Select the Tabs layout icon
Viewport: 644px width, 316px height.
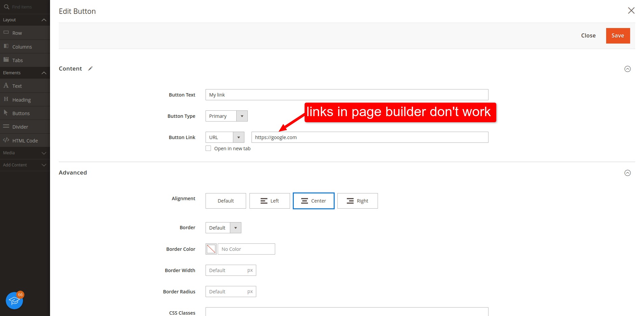coord(6,60)
